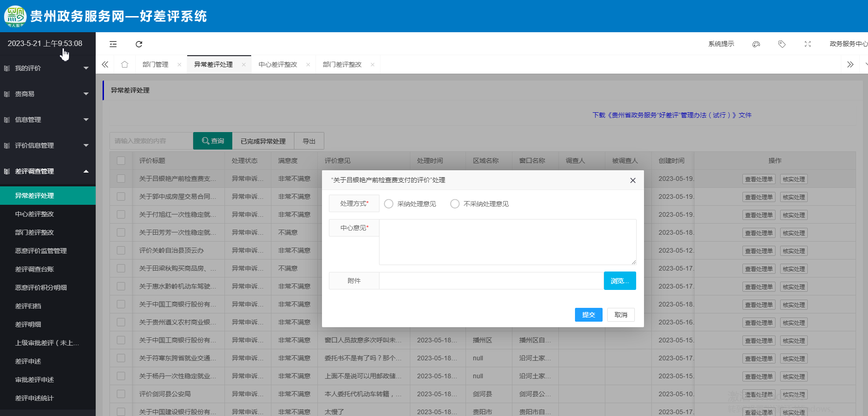868x416 pixels.
Task: Select the 采纳处理意见 radio button
Action: [x=389, y=204]
